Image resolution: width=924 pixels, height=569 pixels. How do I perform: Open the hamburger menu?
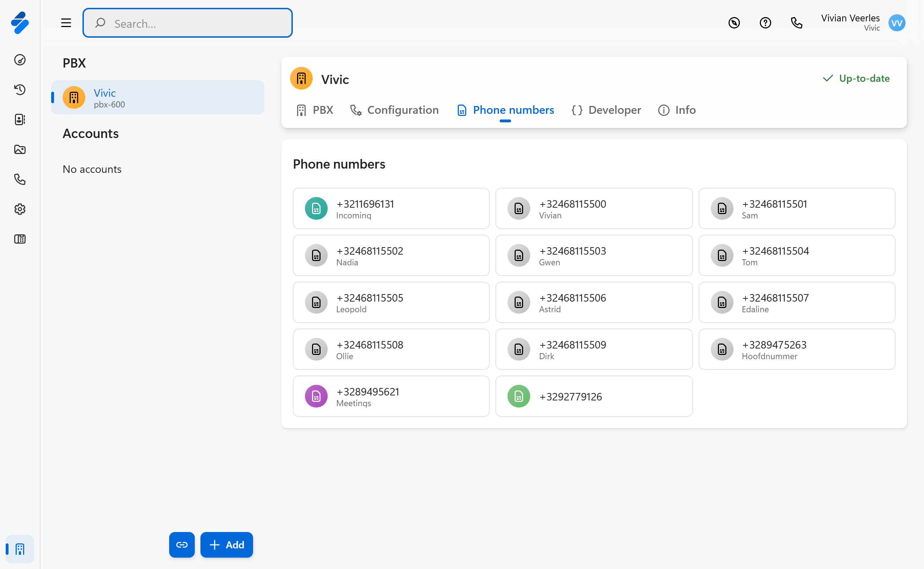pyautogui.click(x=66, y=23)
